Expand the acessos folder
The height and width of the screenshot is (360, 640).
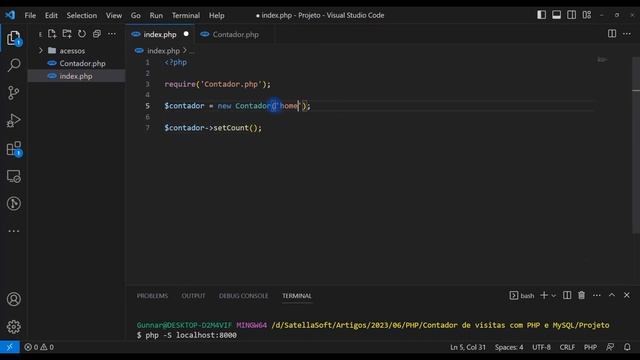click(x=77, y=51)
